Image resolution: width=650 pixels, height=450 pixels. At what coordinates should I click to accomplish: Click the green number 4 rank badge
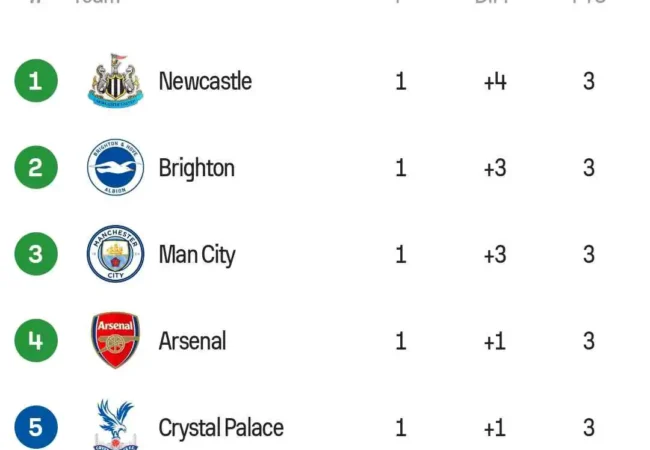36,341
